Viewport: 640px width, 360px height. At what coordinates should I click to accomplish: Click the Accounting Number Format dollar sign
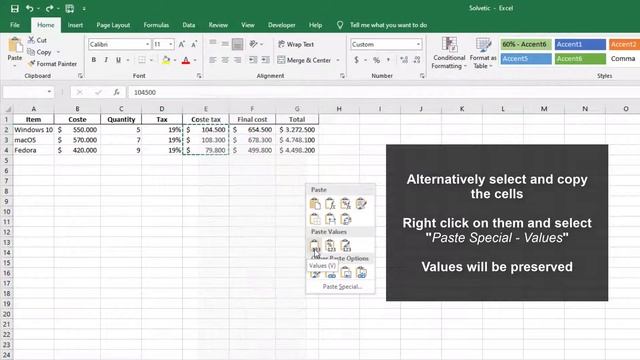point(356,60)
